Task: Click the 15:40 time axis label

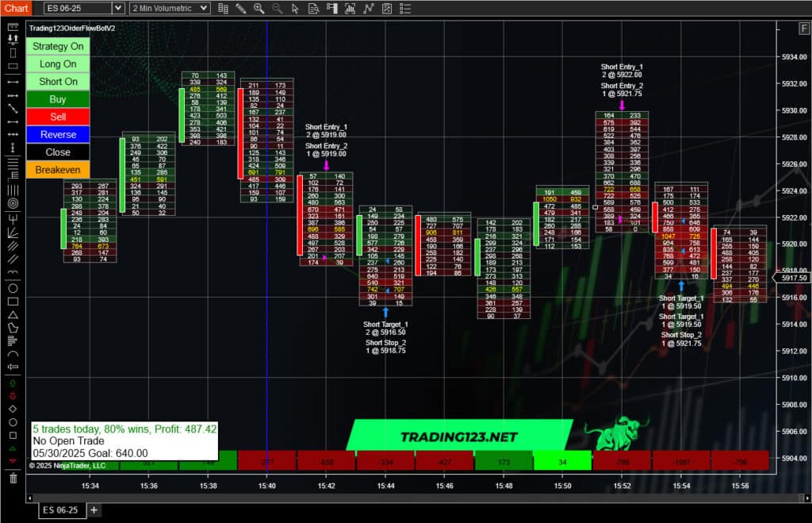Action: click(x=267, y=486)
